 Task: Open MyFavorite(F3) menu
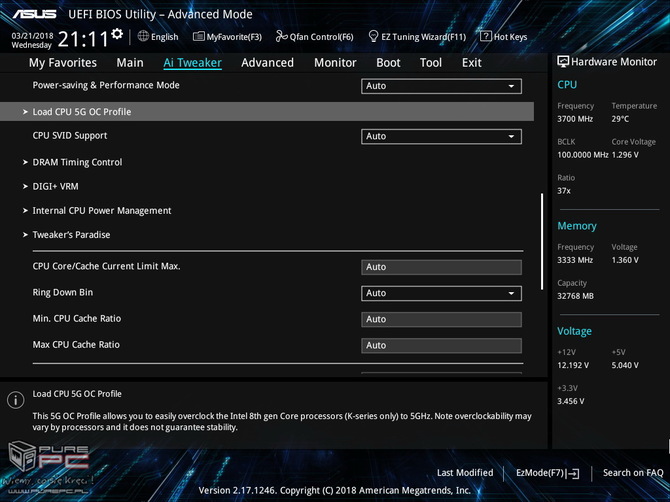[227, 37]
